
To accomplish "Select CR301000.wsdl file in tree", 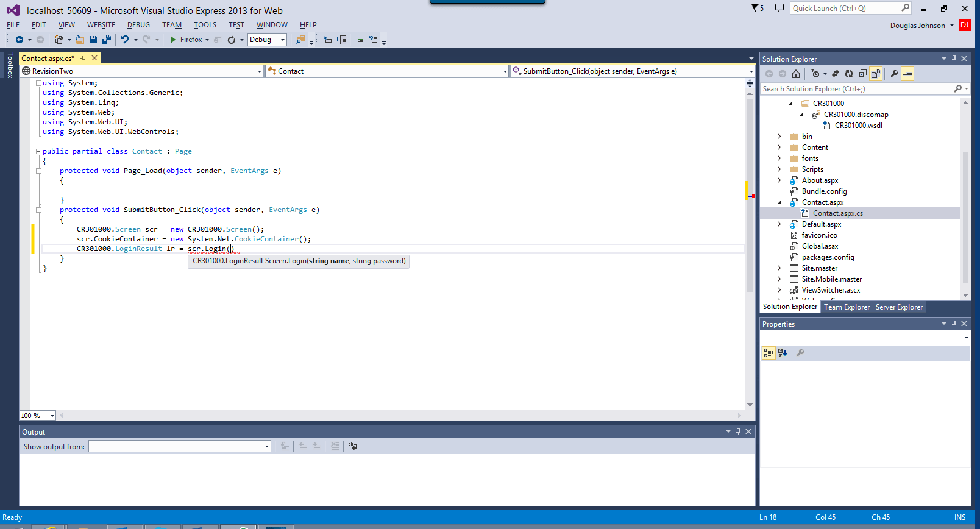I will [859, 126].
